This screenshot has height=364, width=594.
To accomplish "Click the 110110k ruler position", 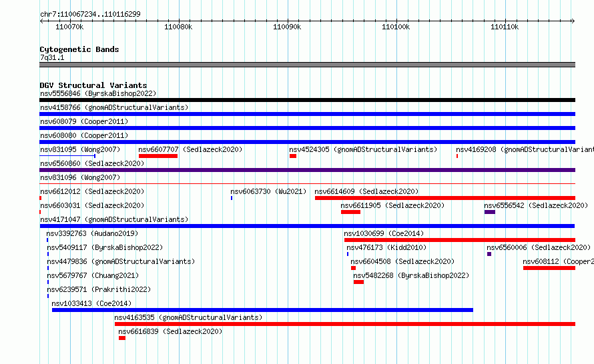I will [x=505, y=27].
